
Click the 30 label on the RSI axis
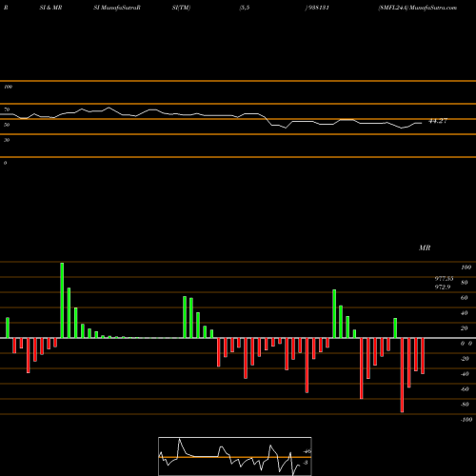point(7,140)
